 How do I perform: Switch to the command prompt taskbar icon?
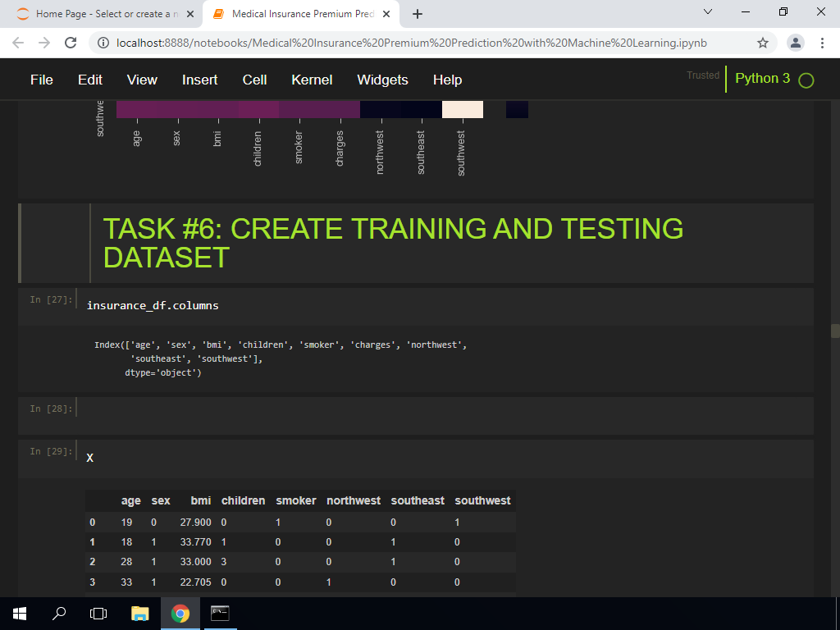click(220, 614)
